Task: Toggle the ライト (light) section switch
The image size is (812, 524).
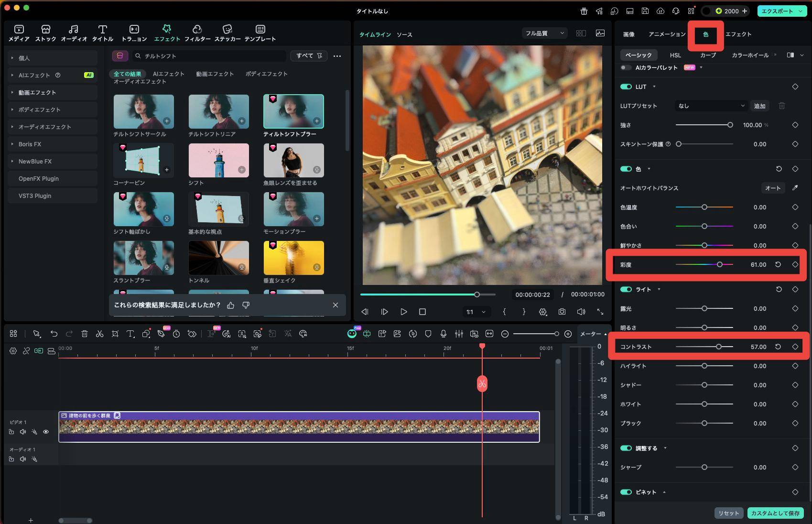Action: click(626, 289)
